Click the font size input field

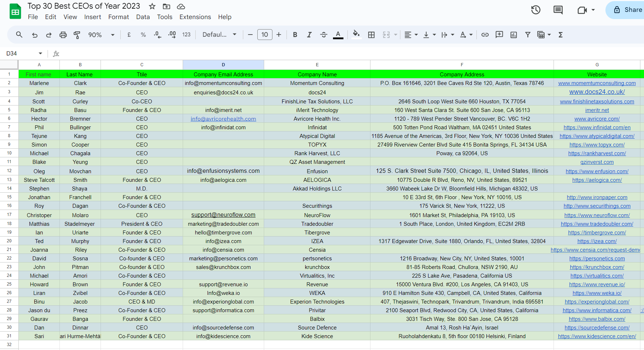265,35
